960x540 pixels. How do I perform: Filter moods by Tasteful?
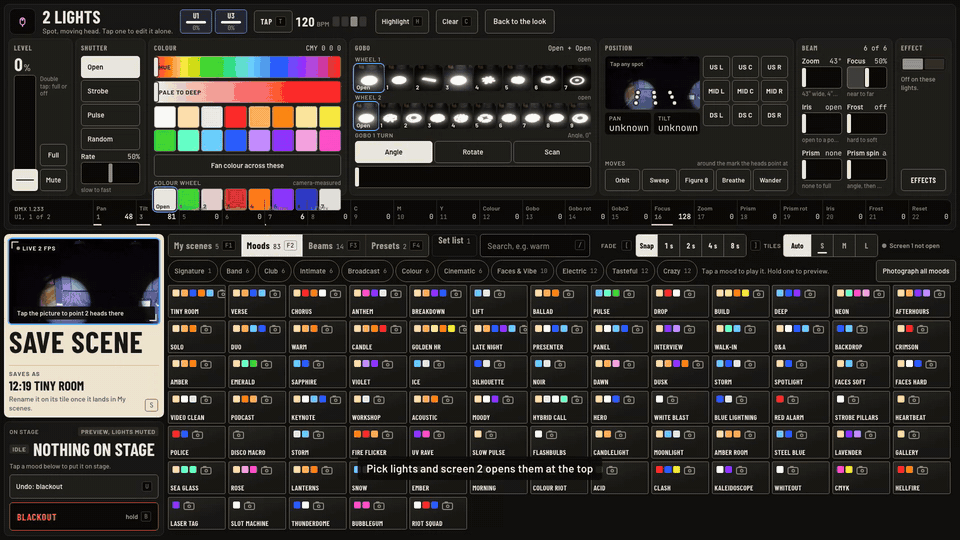[629, 271]
